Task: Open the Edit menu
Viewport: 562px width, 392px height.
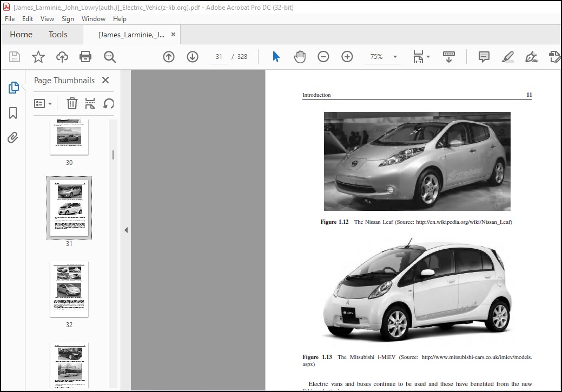Action: tap(27, 18)
